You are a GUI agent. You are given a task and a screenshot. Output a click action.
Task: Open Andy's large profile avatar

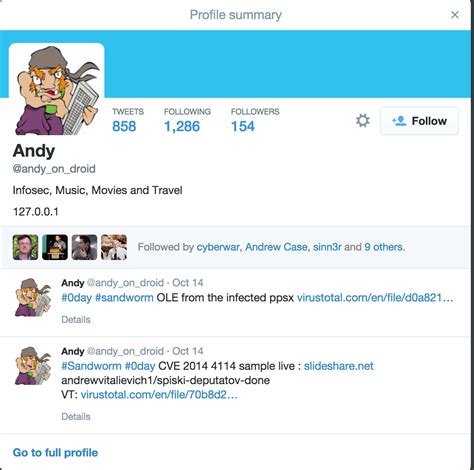click(x=57, y=89)
